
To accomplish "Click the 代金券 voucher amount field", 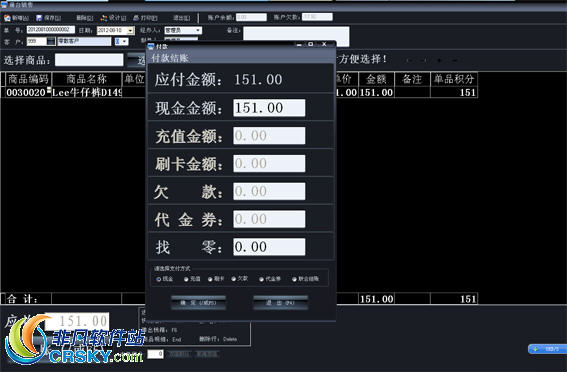I will pyautogui.click(x=269, y=219).
